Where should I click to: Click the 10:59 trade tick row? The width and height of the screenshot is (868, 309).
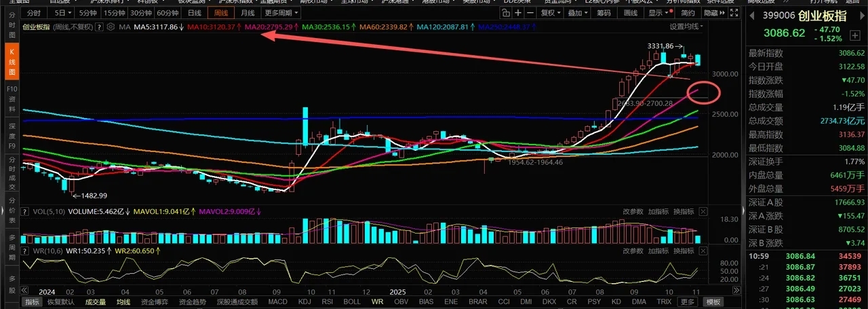pos(806,255)
